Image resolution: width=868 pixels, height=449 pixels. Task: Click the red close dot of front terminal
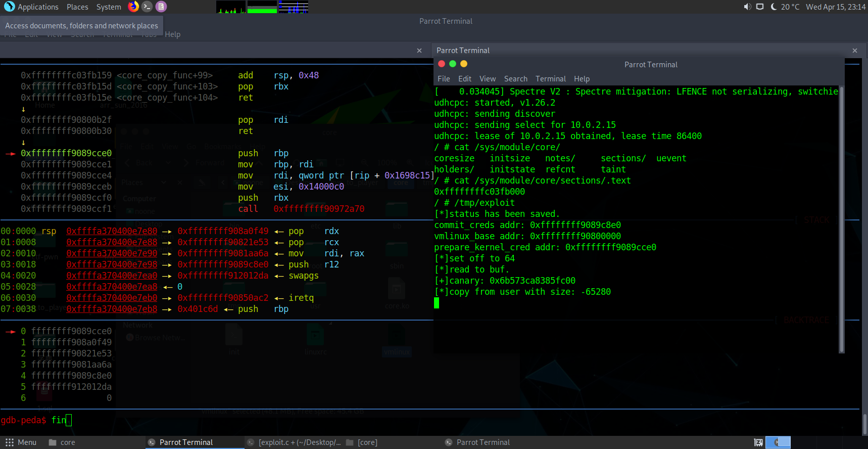[442, 64]
